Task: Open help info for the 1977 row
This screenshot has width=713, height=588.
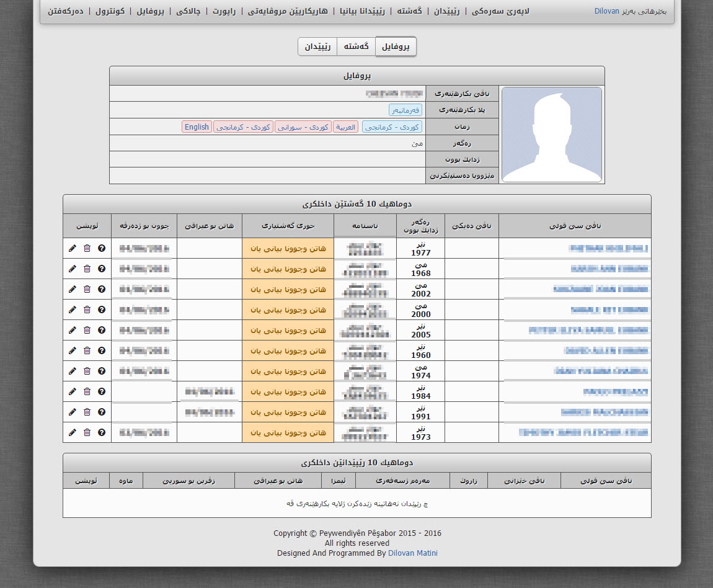Action: (102, 248)
